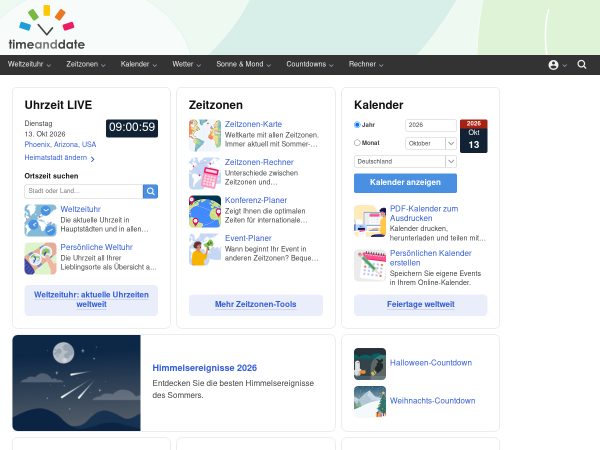Open the Himmelsereignisse night sky image
The width and height of the screenshot is (600, 450).
77,383
